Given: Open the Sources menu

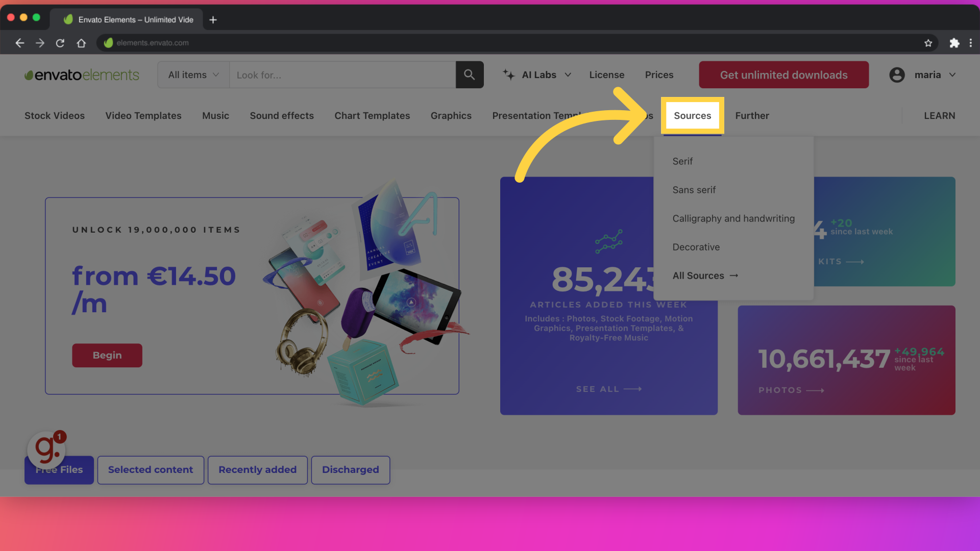Looking at the screenshot, I should pos(692,116).
